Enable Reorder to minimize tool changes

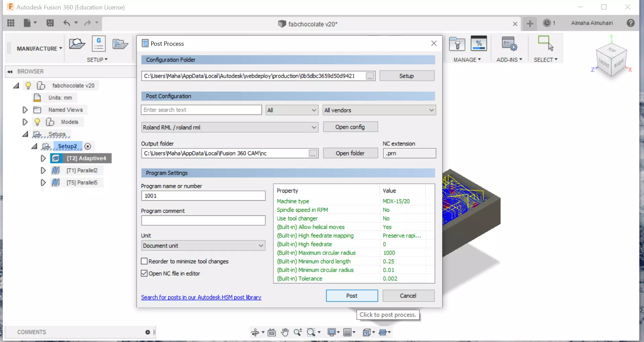pyautogui.click(x=144, y=261)
